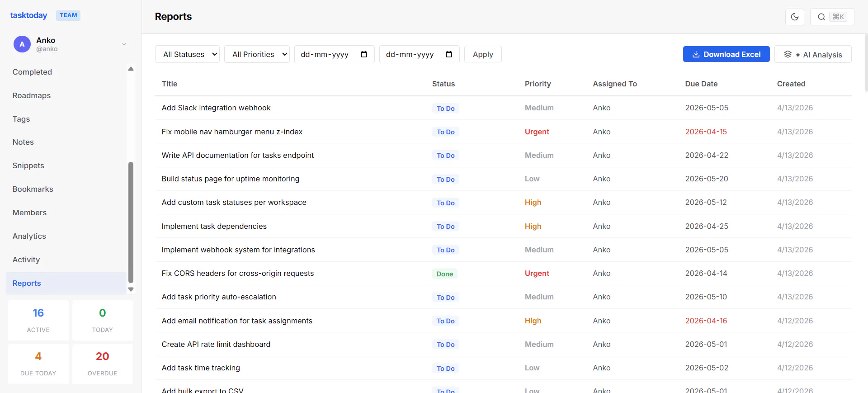Click 'Add custom task statuses per workspace'
Image resolution: width=868 pixels, height=393 pixels.
[234, 202]
